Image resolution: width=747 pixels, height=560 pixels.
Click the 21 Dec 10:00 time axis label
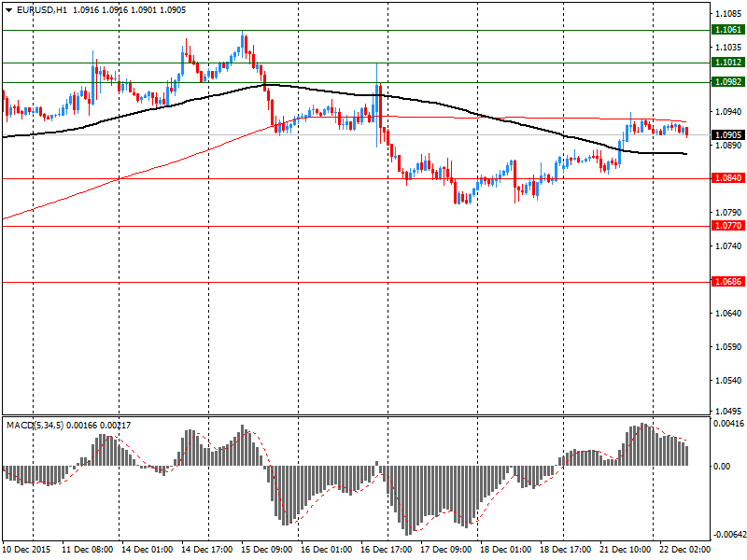pyautogui.click(x=625, y=550)
